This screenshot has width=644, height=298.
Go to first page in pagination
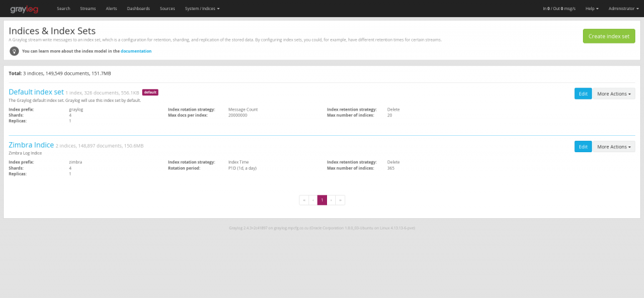tap(304, 200)
